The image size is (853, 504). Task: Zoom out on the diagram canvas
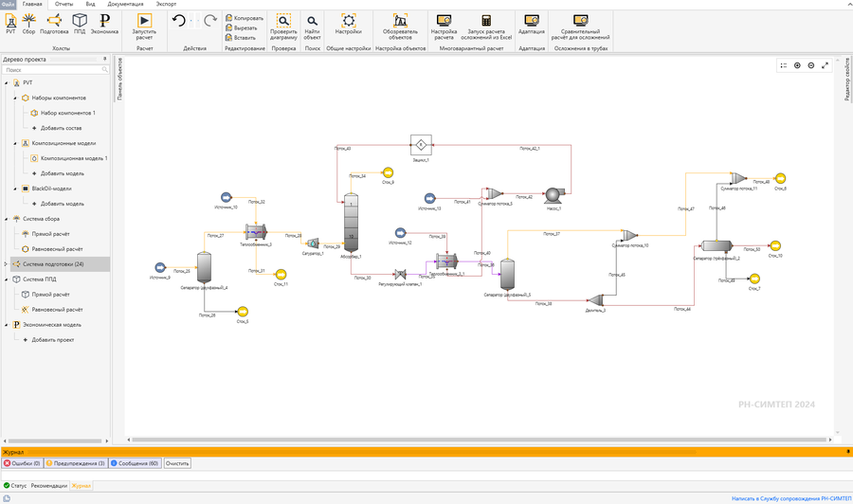pyautogui.click(x=811, y=65)
